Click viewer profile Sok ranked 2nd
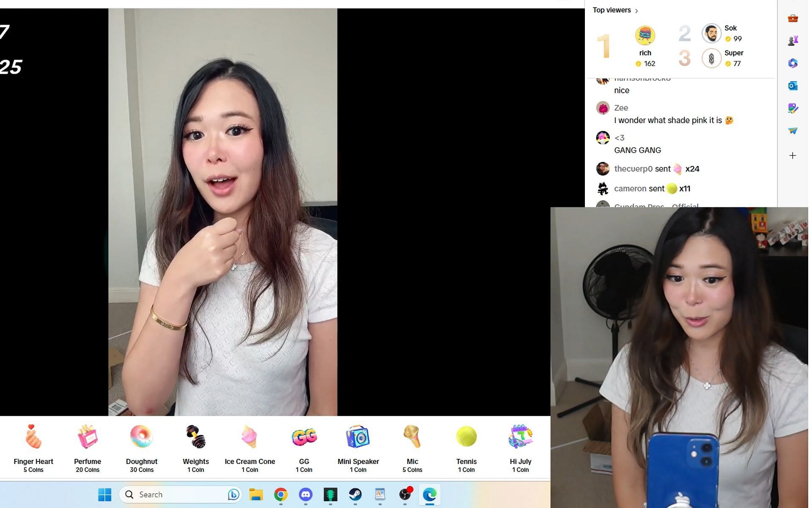Viewport: 812px width, 508px height. coord(711,33)
